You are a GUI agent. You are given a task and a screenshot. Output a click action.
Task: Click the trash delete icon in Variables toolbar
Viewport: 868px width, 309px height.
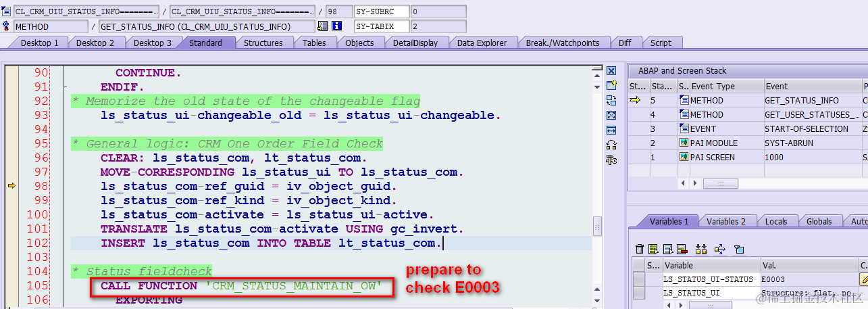640,249
